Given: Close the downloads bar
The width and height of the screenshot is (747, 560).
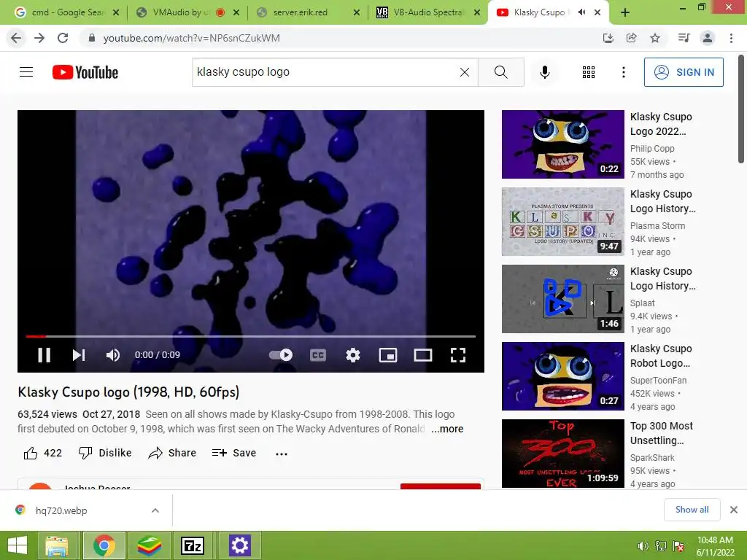Looking at the screenshot, I should coord(734,510).
